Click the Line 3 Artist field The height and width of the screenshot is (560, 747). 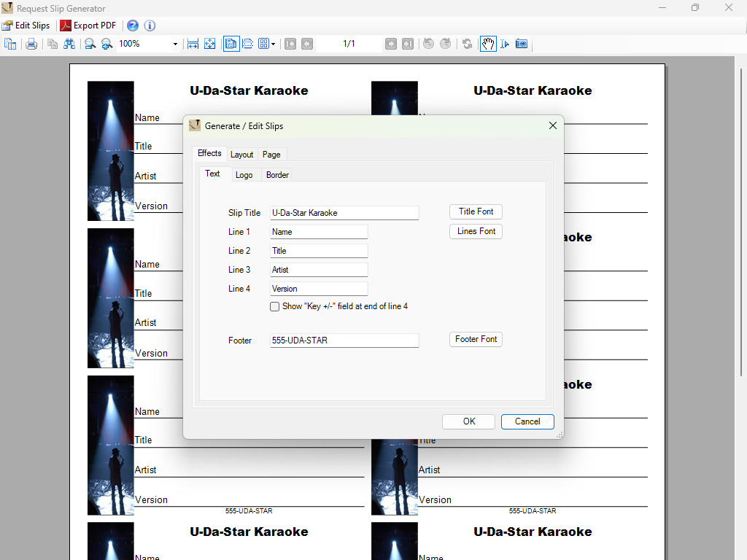tap(320, 270)
